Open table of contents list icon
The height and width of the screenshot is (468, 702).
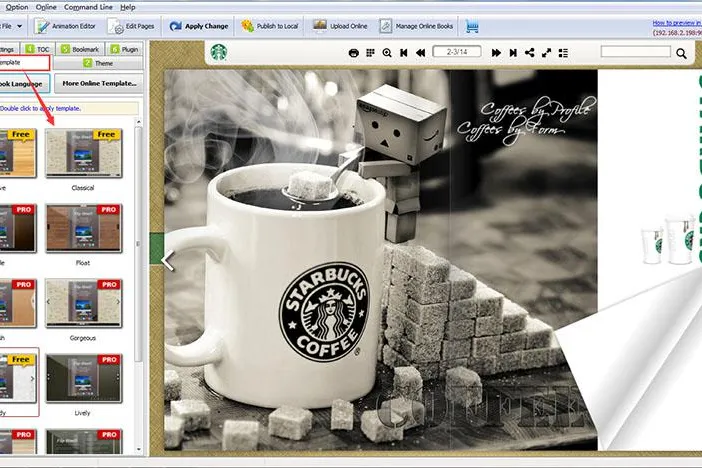pos(563,53)
